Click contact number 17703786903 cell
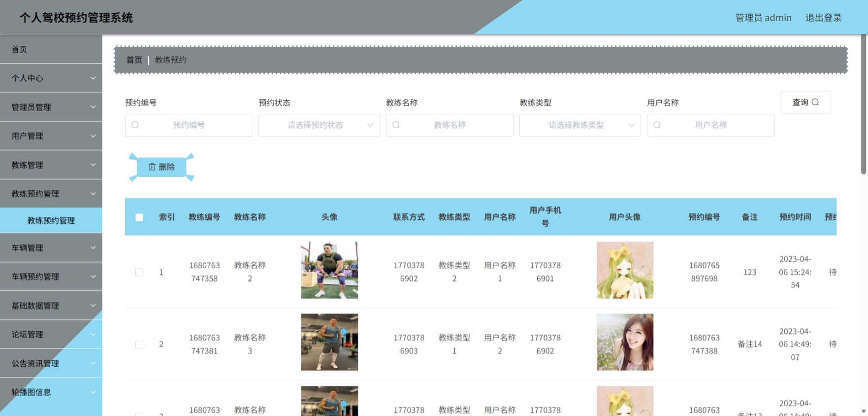Viewport: 868px width, 416px height. point(409,345)
